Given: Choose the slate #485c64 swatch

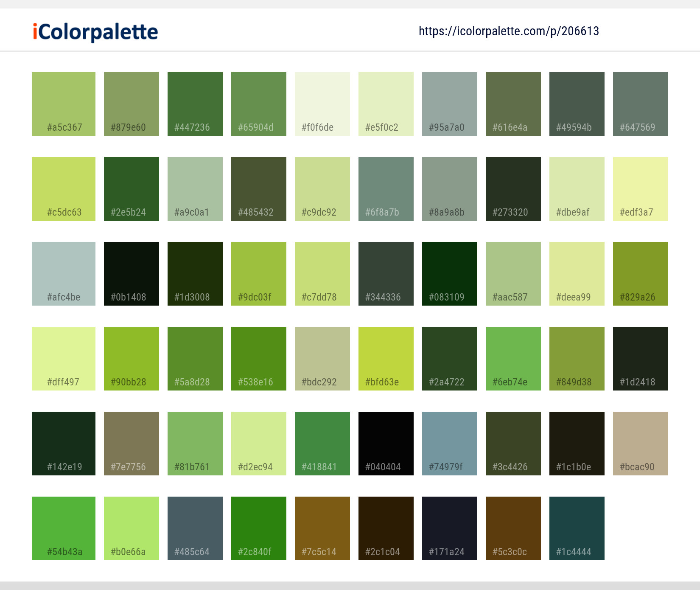Looking at the screenshot, I should (195, 528).
